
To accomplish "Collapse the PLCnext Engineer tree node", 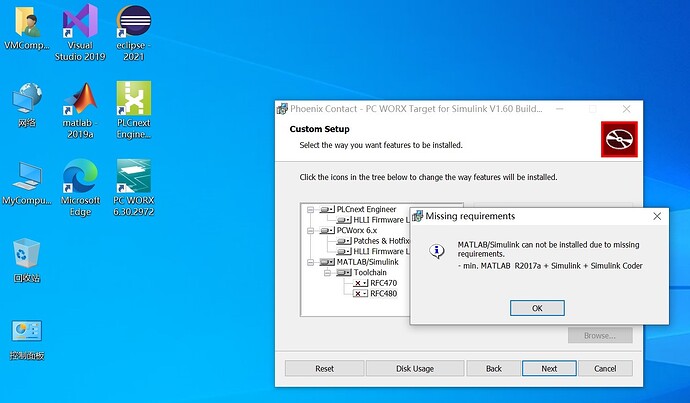I will (x=310, y=209).
